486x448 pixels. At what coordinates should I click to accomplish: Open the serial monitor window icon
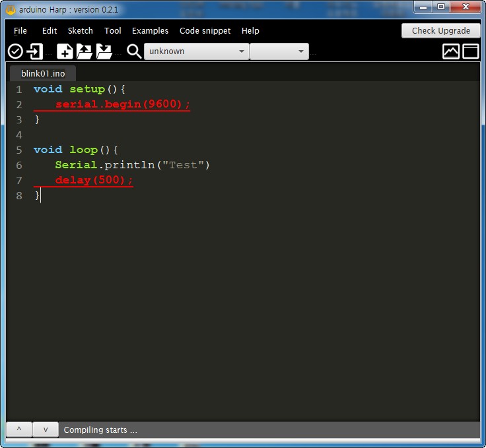(x=471, y=51)
